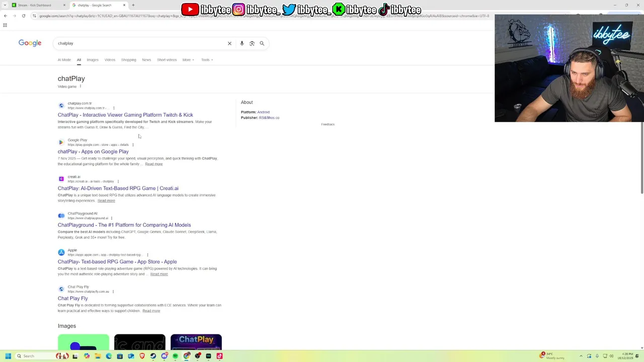This screenshot has width=644, height=362.
Task: Switch to AI Mode search tab
Action: pyautogui.click(x=64, y=60)
